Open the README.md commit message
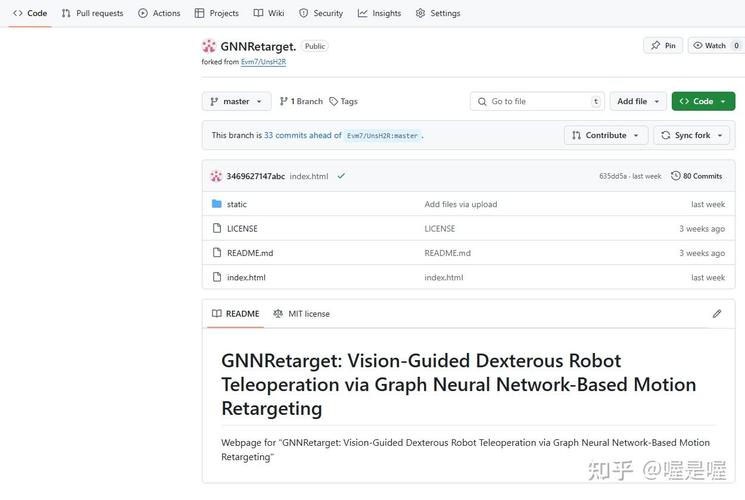The height and width of the screenshot is (500, 745). point(447,253)
